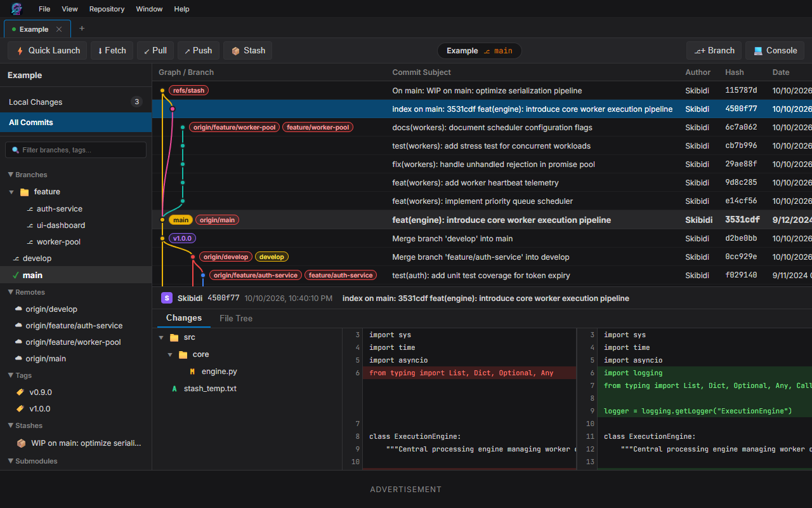Click the stash box icon in sidebar

tap(22, 443)
